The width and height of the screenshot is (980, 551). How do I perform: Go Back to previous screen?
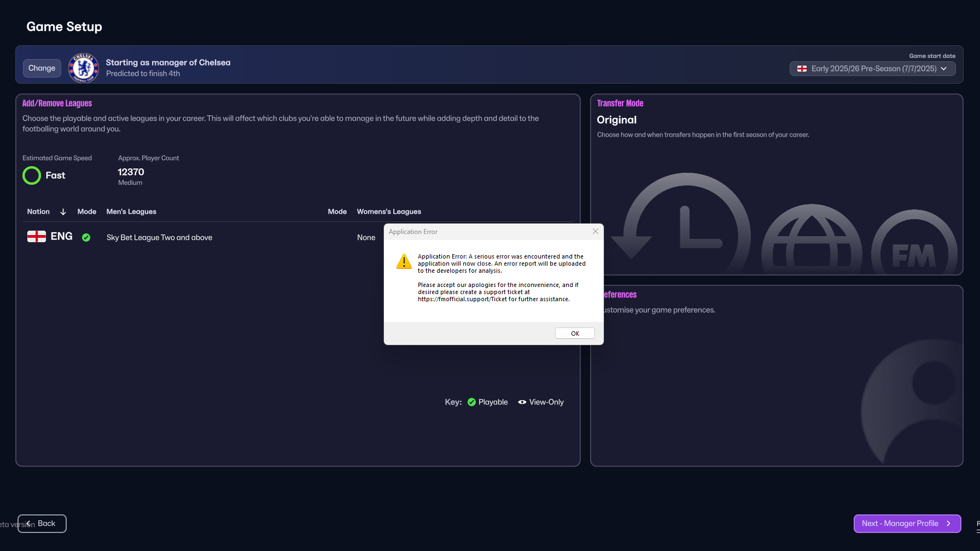point(42,523)
